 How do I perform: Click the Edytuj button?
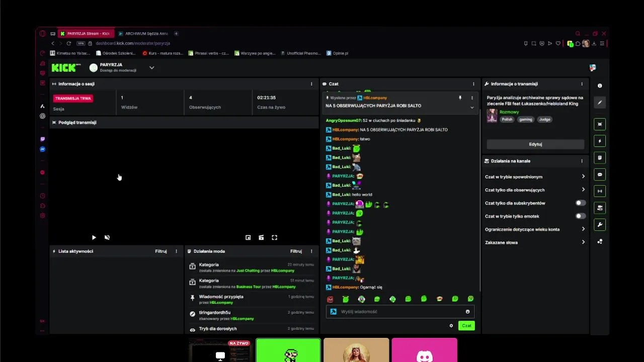click(535, 144)
